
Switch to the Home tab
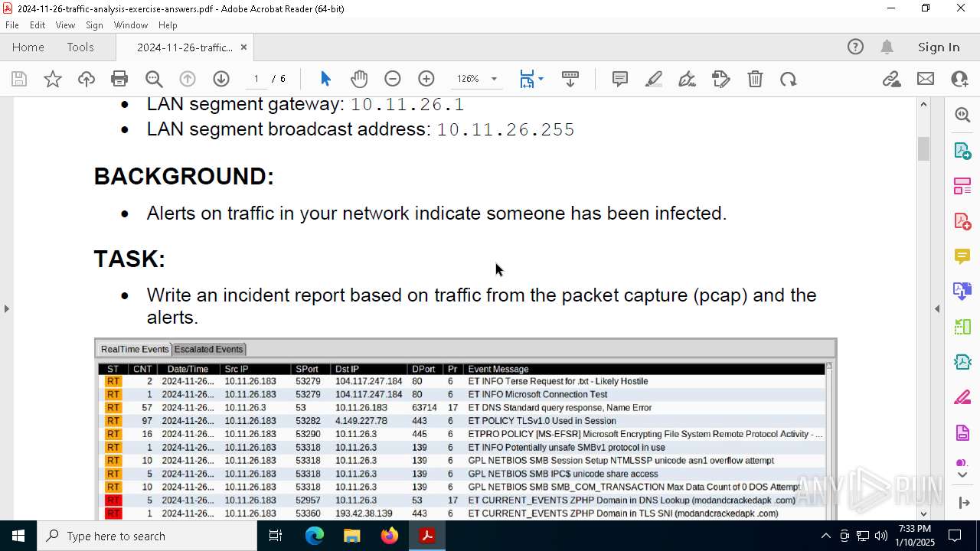click(x=28, y=47)
